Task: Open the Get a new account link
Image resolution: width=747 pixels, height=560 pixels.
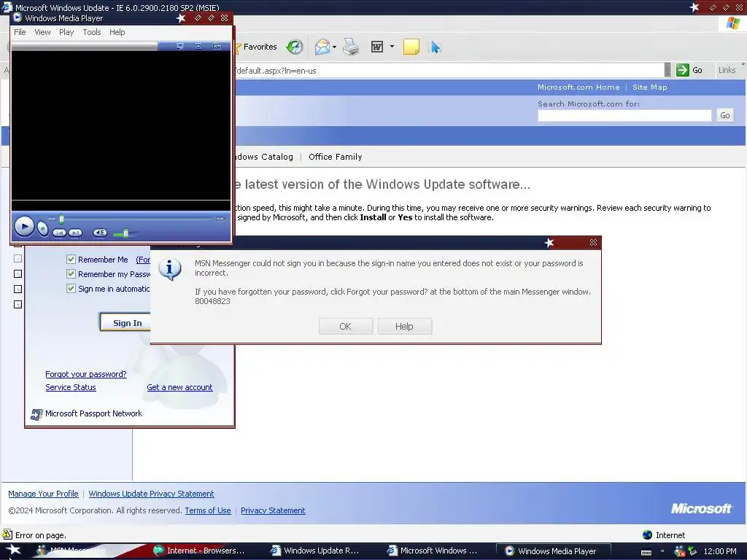Action: click(x=179, y=388)
